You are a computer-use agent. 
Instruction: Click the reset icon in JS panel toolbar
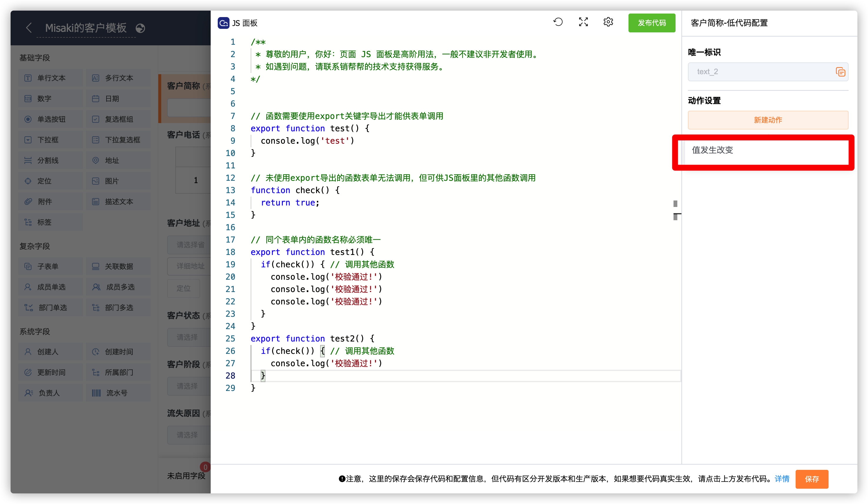click(x=558, y=22)
